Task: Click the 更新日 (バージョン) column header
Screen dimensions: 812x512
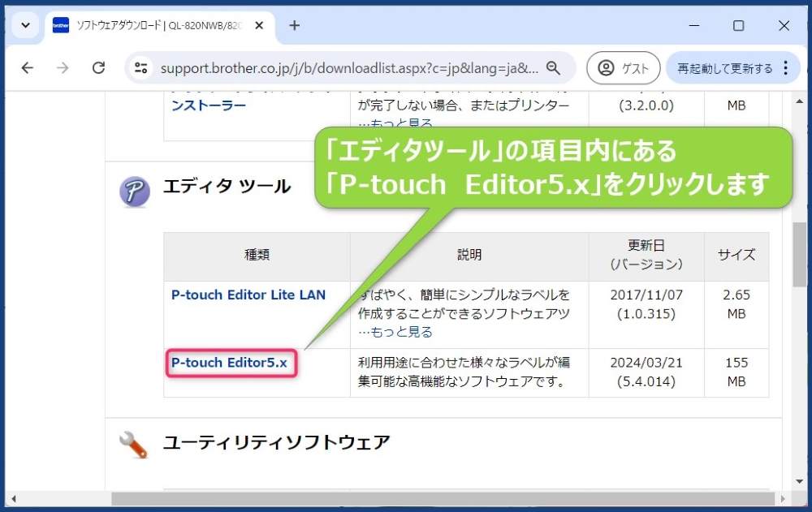Action: [646, 256]
